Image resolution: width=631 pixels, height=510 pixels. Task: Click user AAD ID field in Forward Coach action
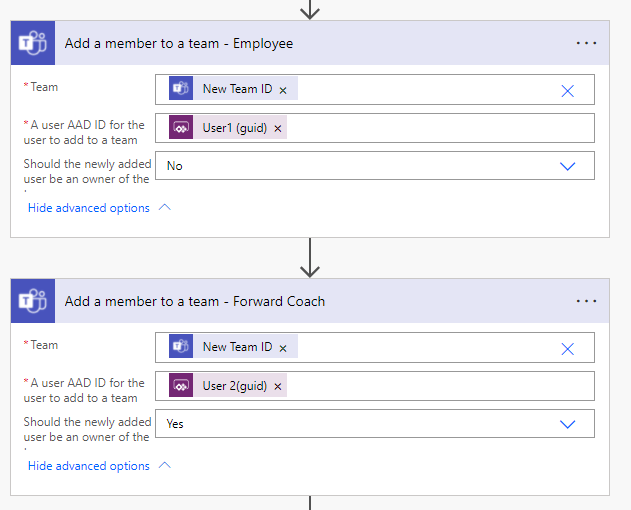coord(440,386)
